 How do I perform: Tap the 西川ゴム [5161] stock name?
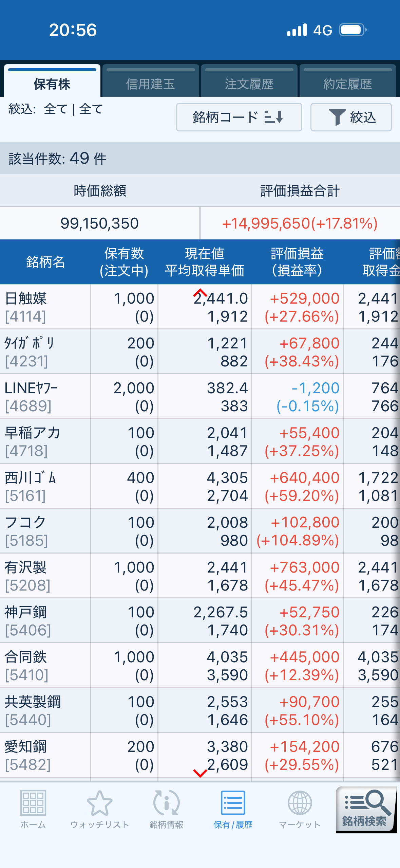click(x=30, y=478)
